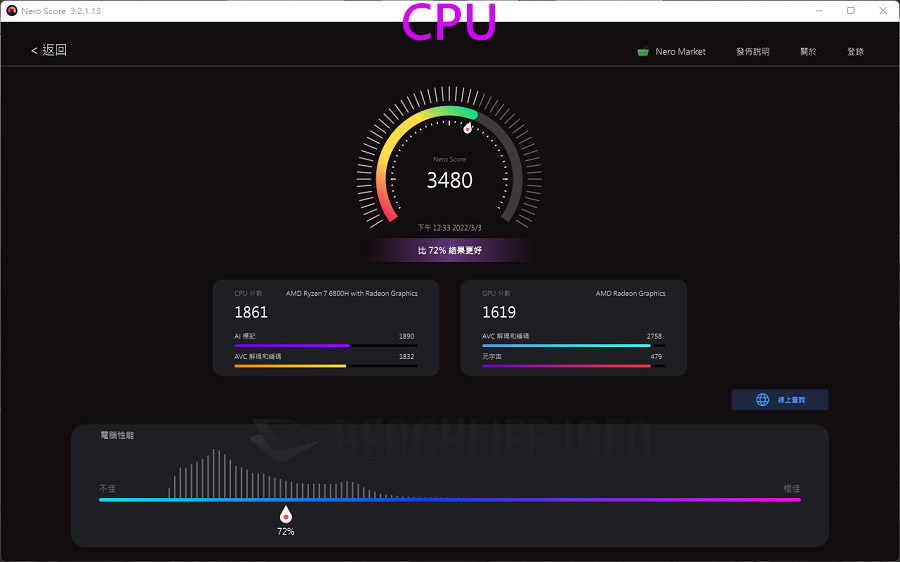Click the AMD Ryzen 7 6800H label
This screenshot has width=900, height=562.
pyautogui.click(x=351, y=293)
